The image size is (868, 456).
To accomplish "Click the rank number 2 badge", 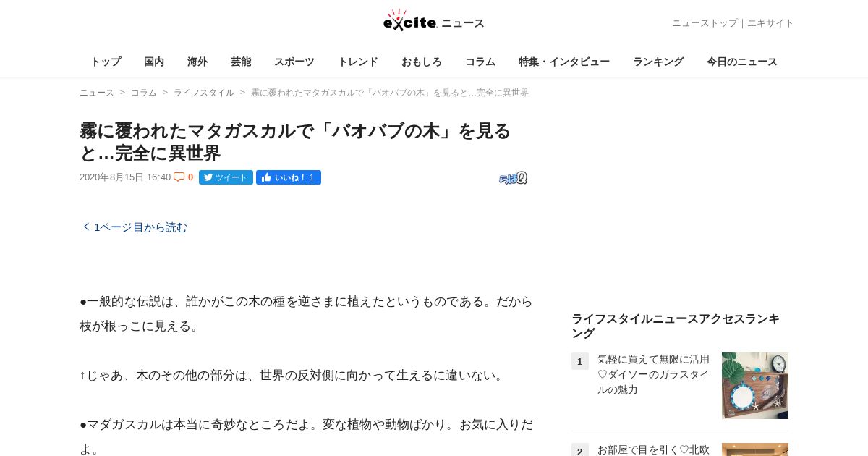I will point(580,450).
